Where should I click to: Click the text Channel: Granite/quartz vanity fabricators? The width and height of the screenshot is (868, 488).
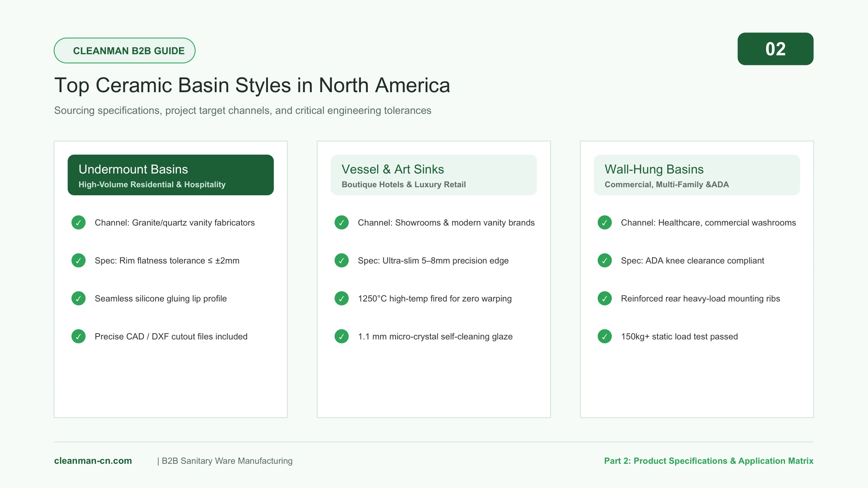(x=175, y=223)
